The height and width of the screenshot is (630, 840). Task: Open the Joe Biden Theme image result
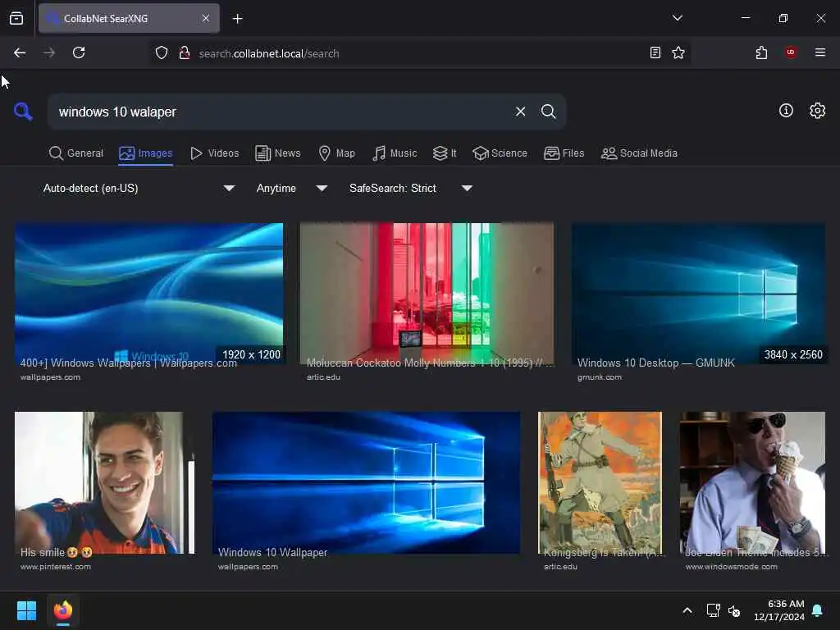coord(752,482)
